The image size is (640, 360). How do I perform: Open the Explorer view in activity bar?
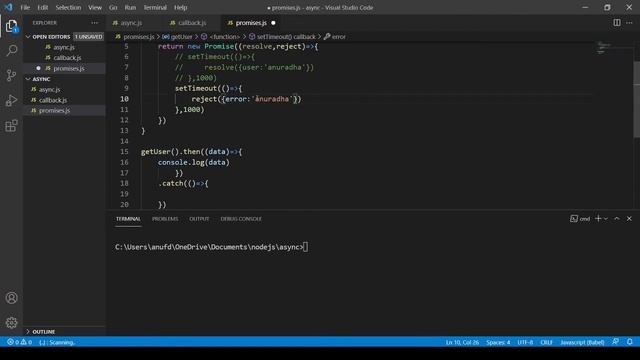tap(11, 26)
